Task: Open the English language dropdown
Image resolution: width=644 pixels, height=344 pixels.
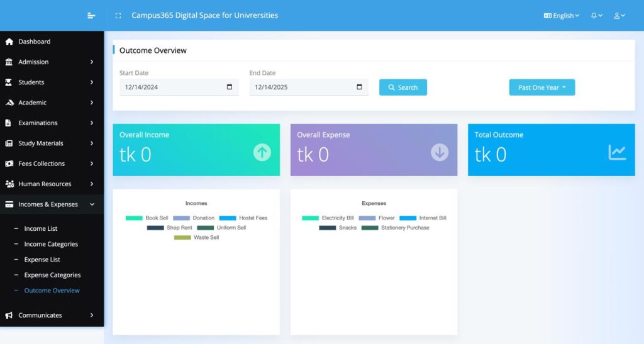Action: point(562,16)
